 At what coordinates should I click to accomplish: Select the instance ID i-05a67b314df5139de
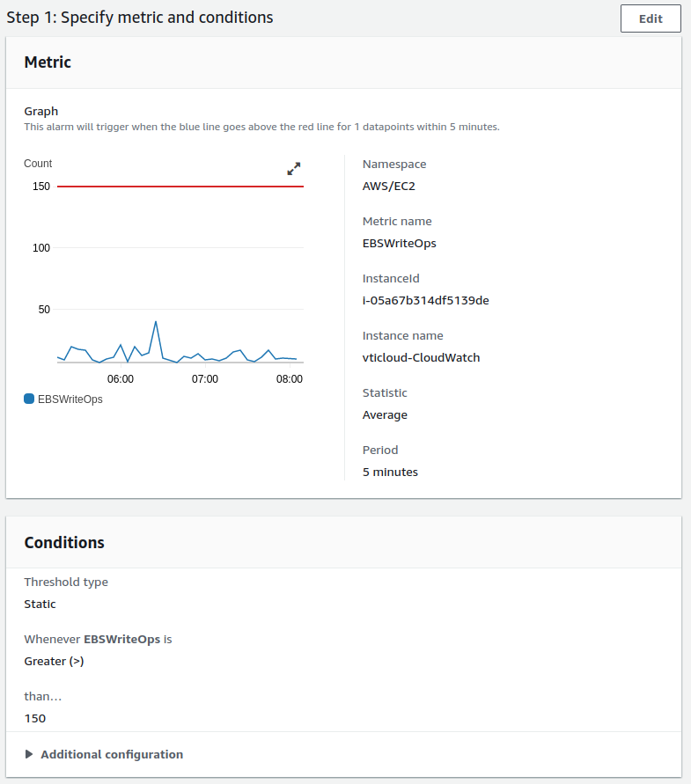(x=426, y=301)
